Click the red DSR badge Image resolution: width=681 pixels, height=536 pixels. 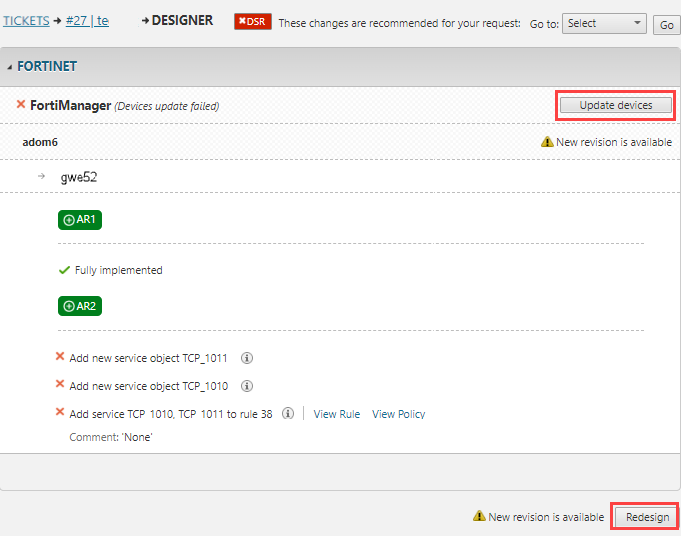(x=253, y=21)
